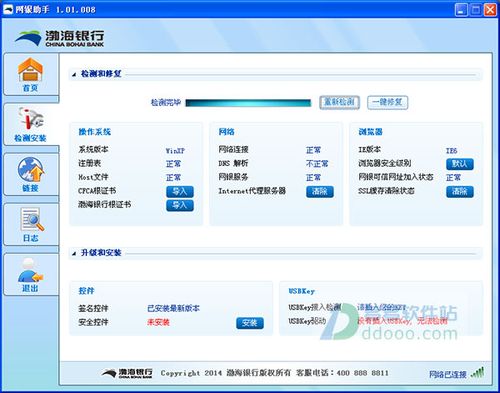Click the 控件 panel heading
The image size is (500, 393).
(x=86, y=291)
